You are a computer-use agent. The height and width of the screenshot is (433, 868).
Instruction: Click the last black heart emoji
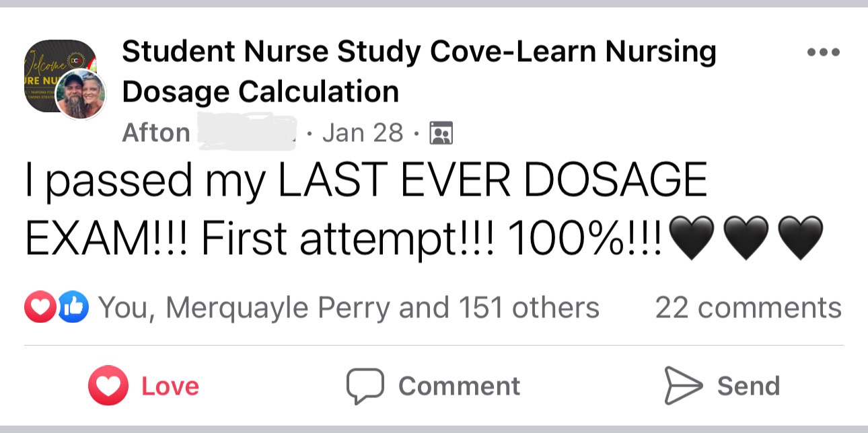click(x=800, y=238)
